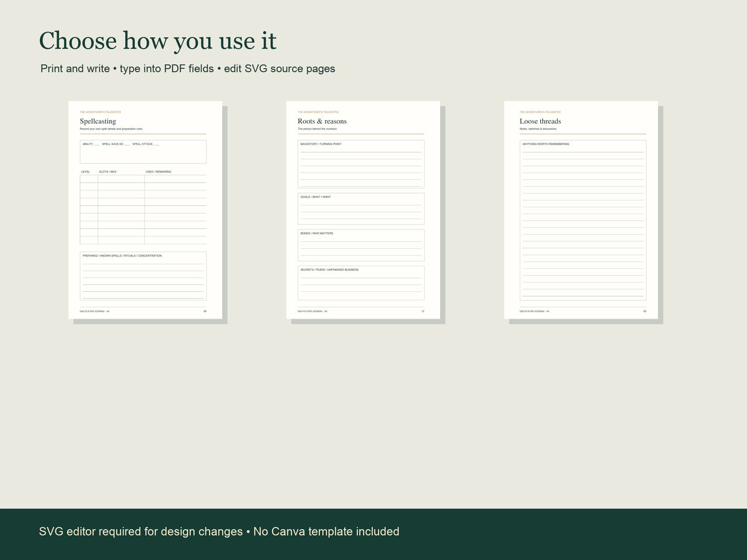Click the 'SPELL ATTACK' field label
Viewport: 747px width, 560px height.
(143, 144)
